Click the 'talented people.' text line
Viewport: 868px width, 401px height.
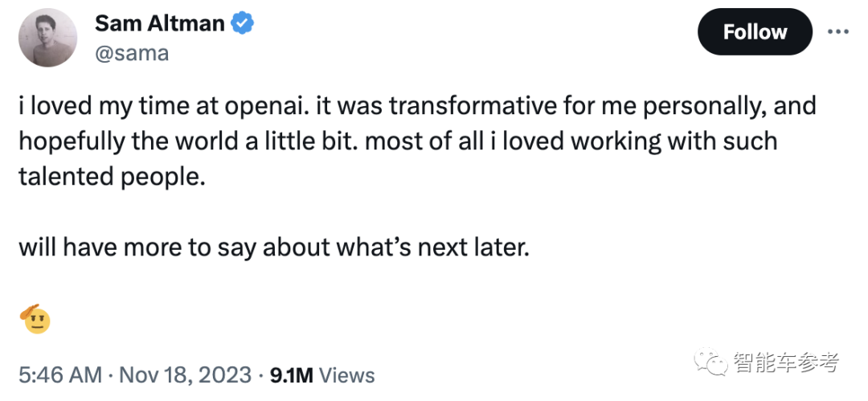point(107,177)
